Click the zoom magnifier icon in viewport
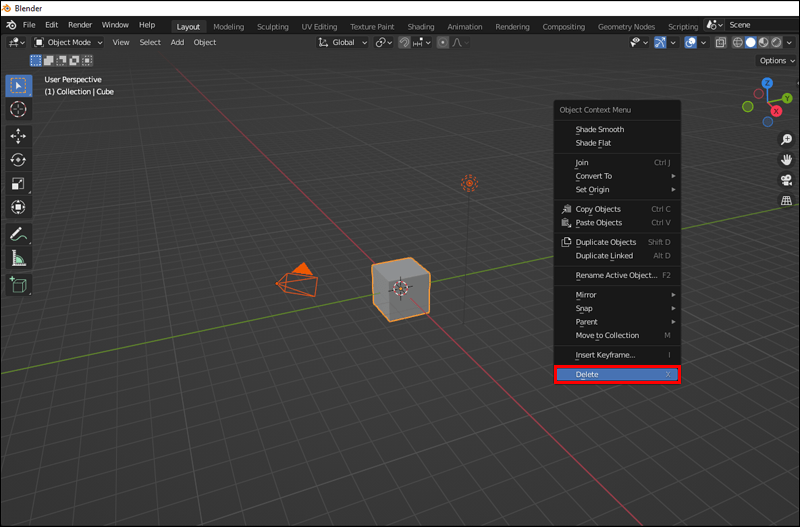Image resolution: width=800 pixels, height=527 pixels. tap(786, 140)
